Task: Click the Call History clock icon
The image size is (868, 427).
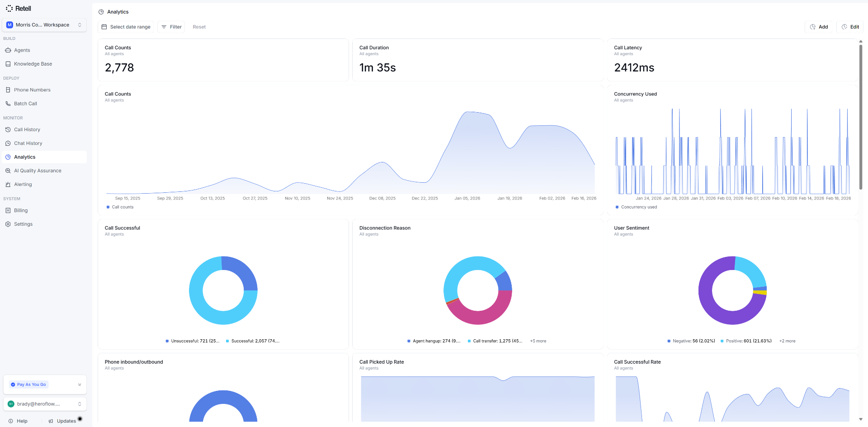Action: pyautogui.click(x=8, y=130)
